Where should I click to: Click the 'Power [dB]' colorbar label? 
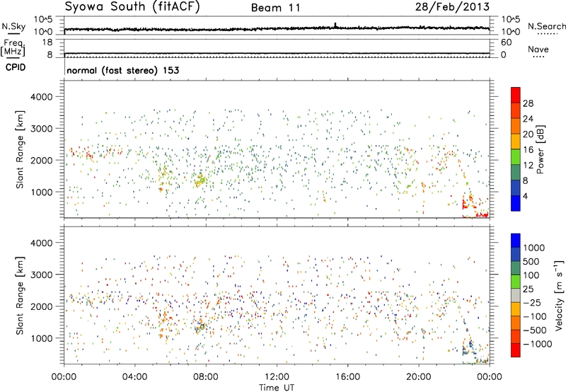pyautogui.click(x=540, y=150)
